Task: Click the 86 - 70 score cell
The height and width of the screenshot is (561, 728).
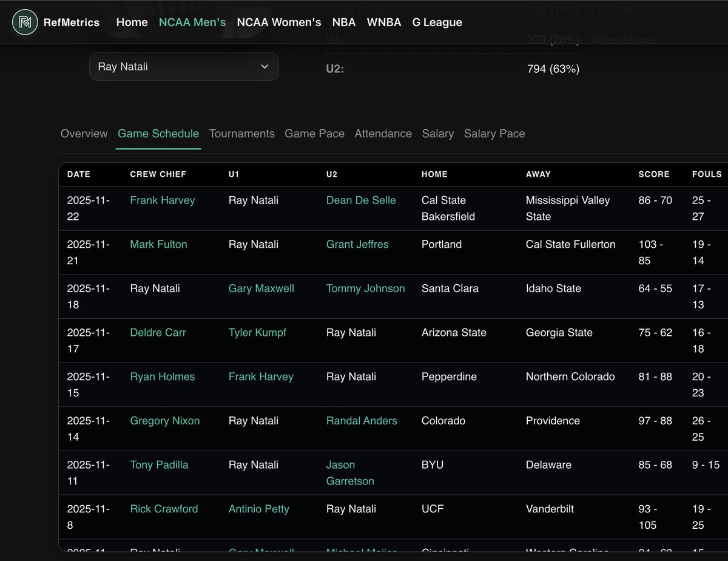Action: [x=655, y=200]
